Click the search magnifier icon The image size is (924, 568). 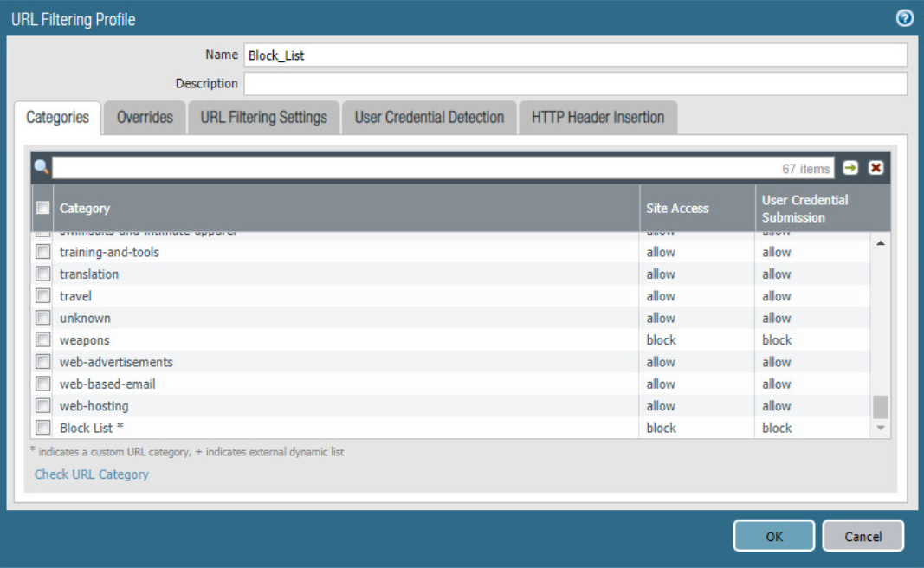tap(40, 167)
